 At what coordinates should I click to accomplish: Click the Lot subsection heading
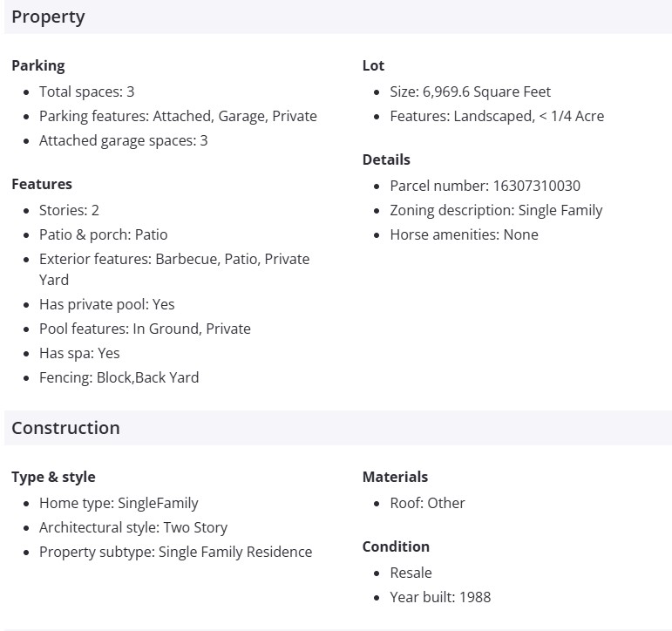coord(373,65)
